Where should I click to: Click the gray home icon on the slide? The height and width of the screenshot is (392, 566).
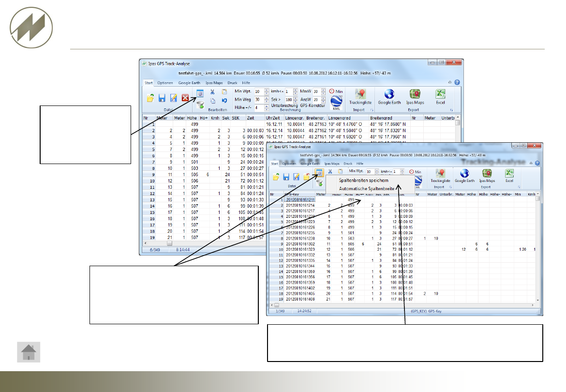29,352
